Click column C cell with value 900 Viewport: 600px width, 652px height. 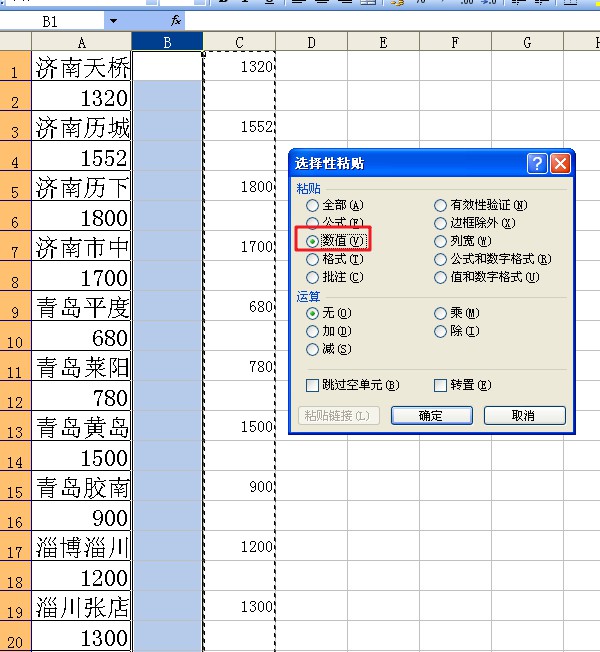239,486
